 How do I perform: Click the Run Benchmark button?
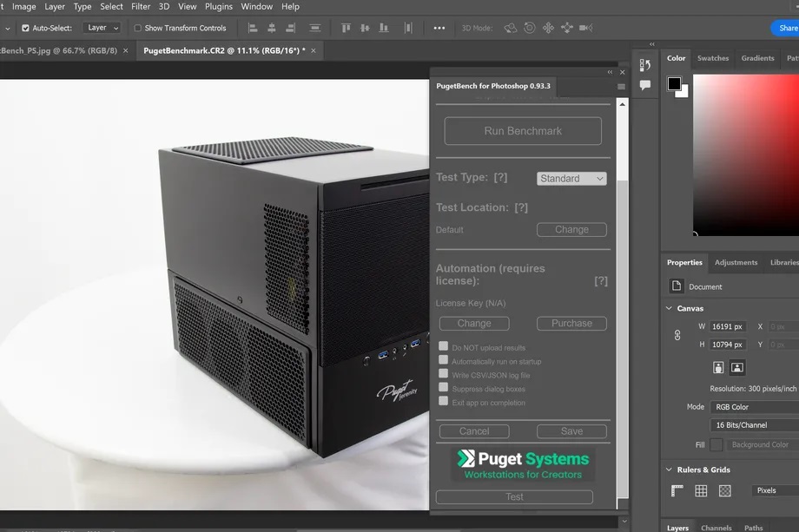(x=523, y=131)
